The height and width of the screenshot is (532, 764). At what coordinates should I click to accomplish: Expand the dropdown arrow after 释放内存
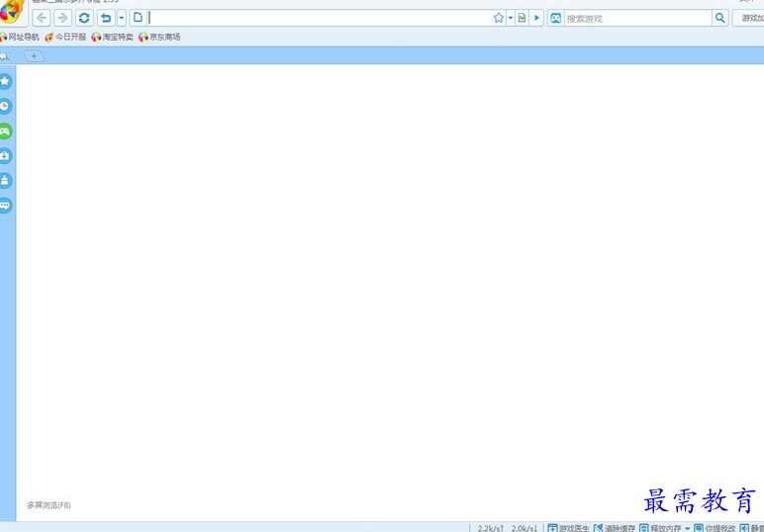click(x=687, y=529)
